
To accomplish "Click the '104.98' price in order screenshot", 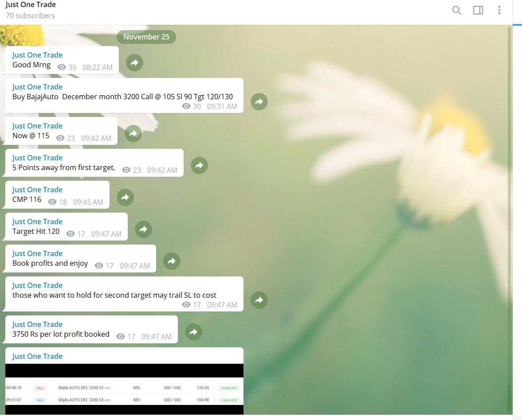I will coord(203,400).
